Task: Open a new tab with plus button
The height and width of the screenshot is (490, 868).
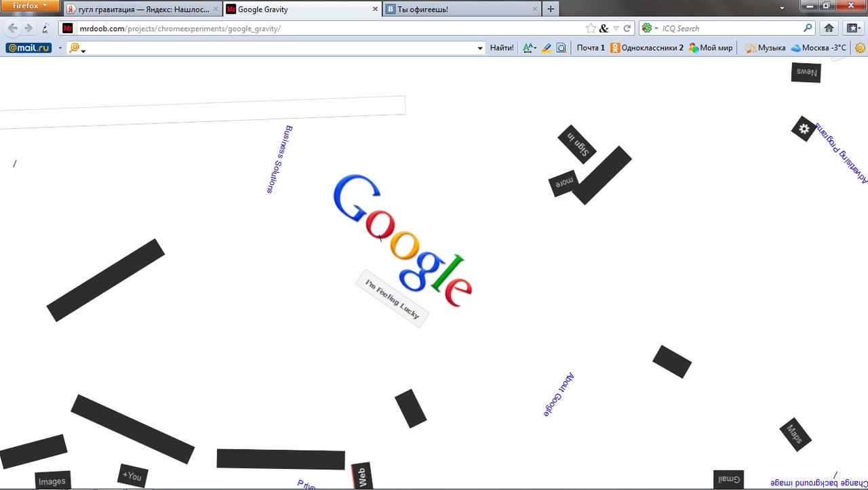Action: click(x=551, y=9)
